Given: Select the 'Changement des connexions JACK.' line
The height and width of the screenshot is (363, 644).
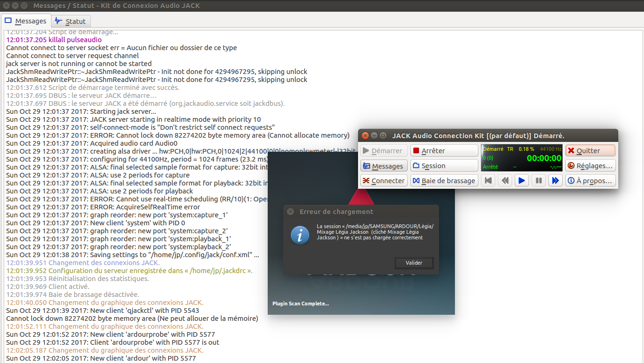Looking at the screenshot, I should pyautogui.click(x=83, y=263).
